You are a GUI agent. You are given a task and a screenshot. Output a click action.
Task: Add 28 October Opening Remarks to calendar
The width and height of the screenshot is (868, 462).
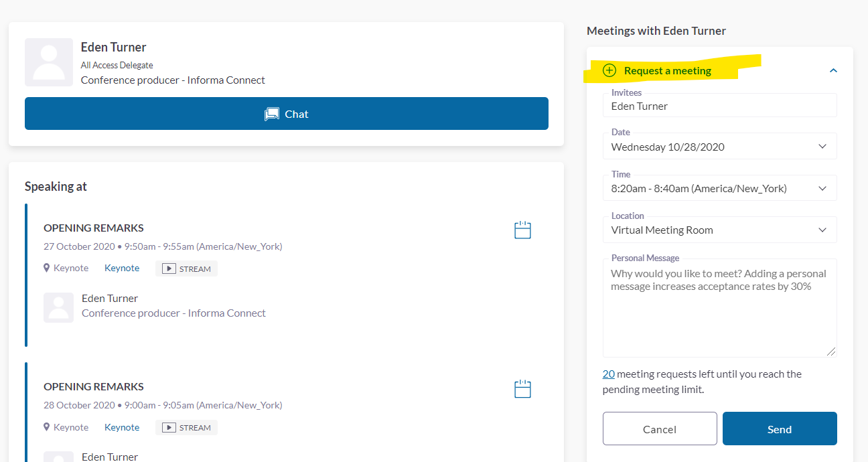[522, 389]
